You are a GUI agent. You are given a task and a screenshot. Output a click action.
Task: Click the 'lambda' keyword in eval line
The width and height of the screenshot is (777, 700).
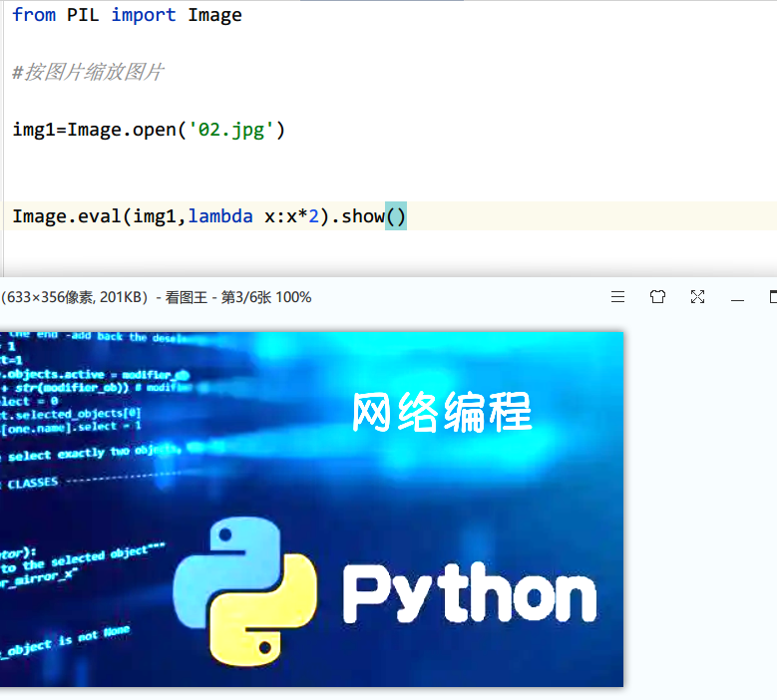pos(220,216)
